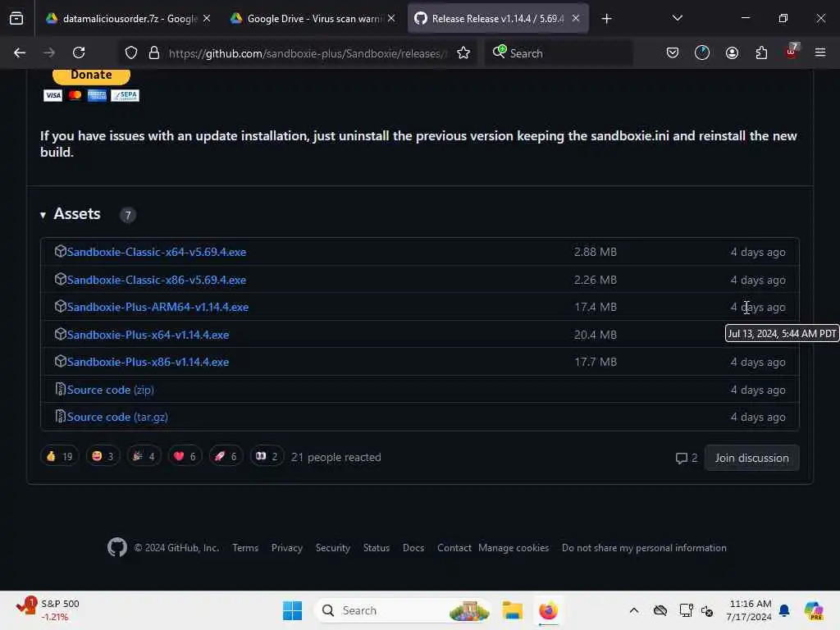This screenshot has width=840, height=630.
Task: Click the package icon beside Sandboxie-Classic-x64
Action: pyautogui.click(x=60, y=251)
